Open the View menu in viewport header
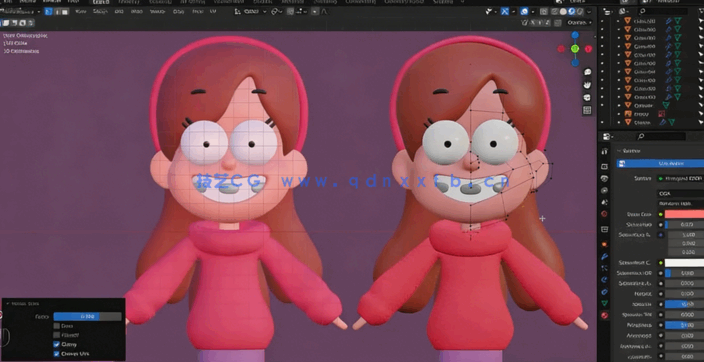The image size is (704, 362). point(81,11)
